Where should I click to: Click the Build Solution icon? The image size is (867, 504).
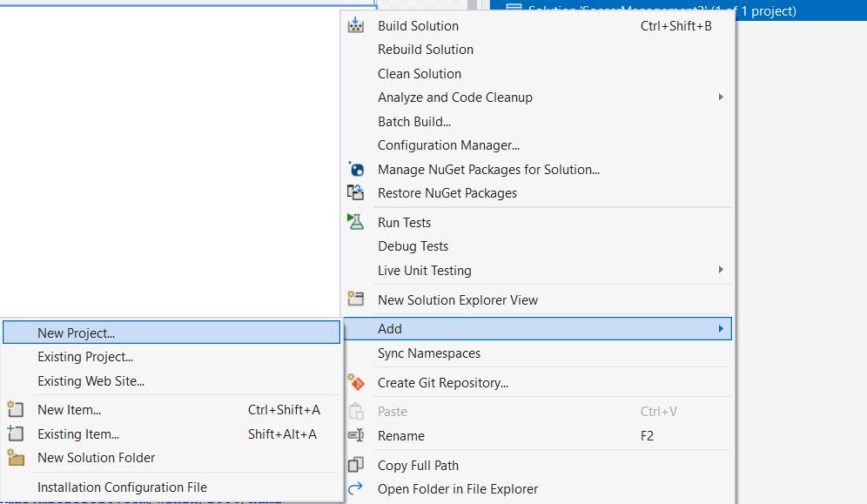(x=355, y=25)
